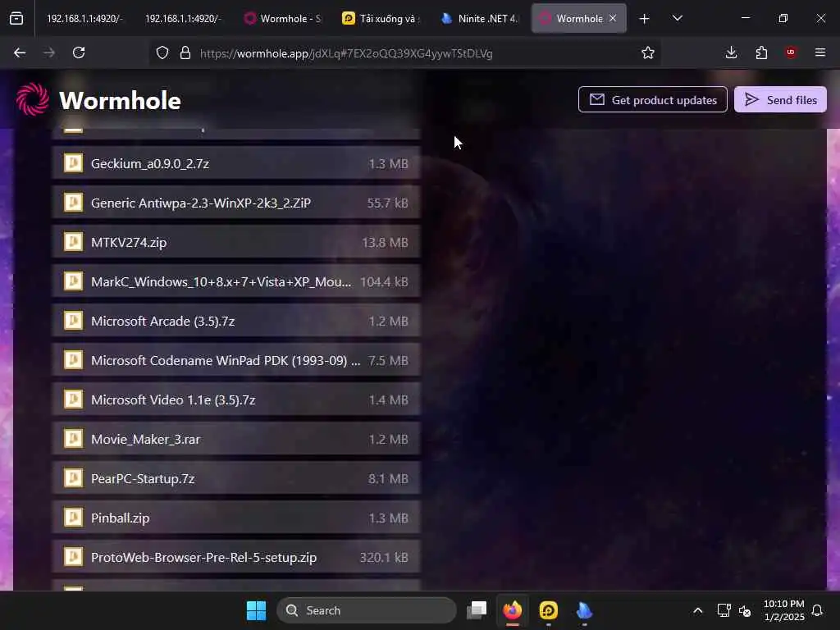Screen dimensions: 840x630
Task: Click the Send files button
Action: click(x=780, y=99)
